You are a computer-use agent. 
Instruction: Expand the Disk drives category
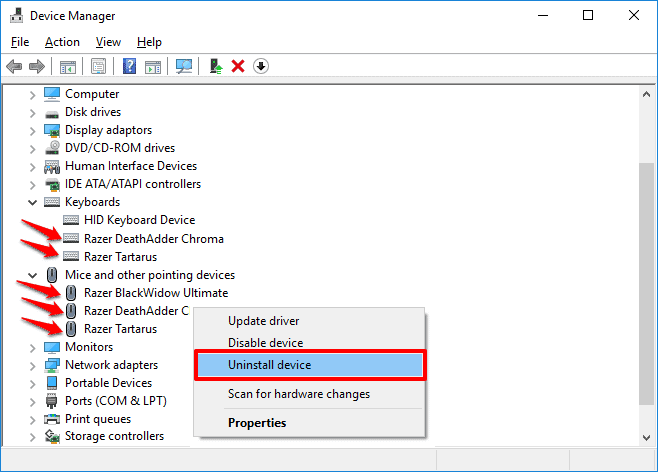point(32,113)
